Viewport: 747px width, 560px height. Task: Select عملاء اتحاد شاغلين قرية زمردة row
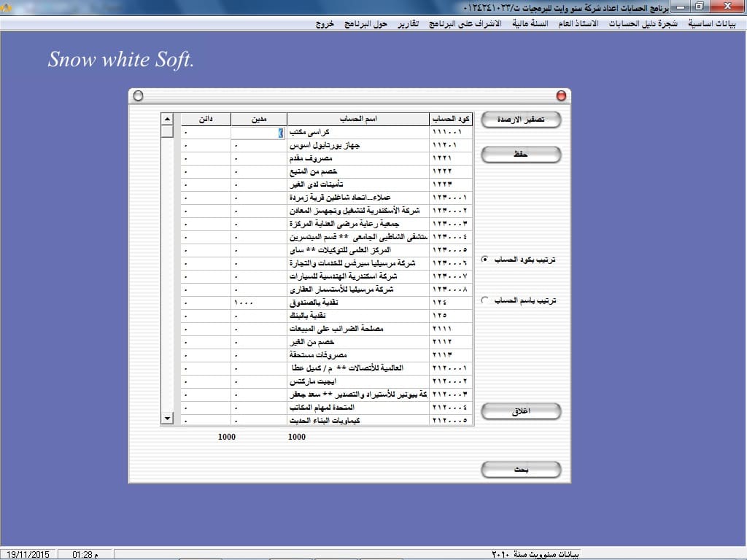(x=328, y=198)
